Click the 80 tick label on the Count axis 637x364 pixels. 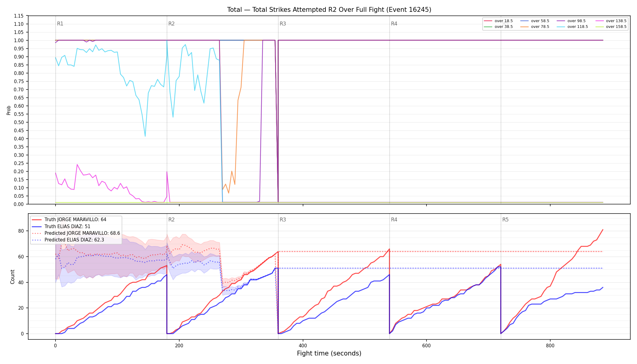coord(21,231)
